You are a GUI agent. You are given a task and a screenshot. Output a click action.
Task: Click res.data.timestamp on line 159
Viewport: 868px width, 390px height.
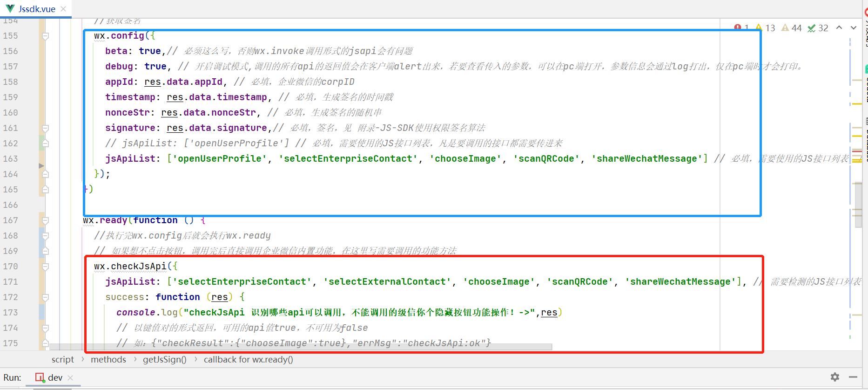(x=217, y=97)
